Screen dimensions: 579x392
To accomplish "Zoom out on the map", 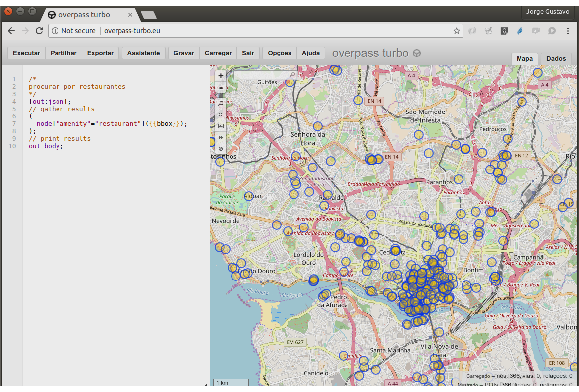I will pyautogui.click(x=221, y=88).
